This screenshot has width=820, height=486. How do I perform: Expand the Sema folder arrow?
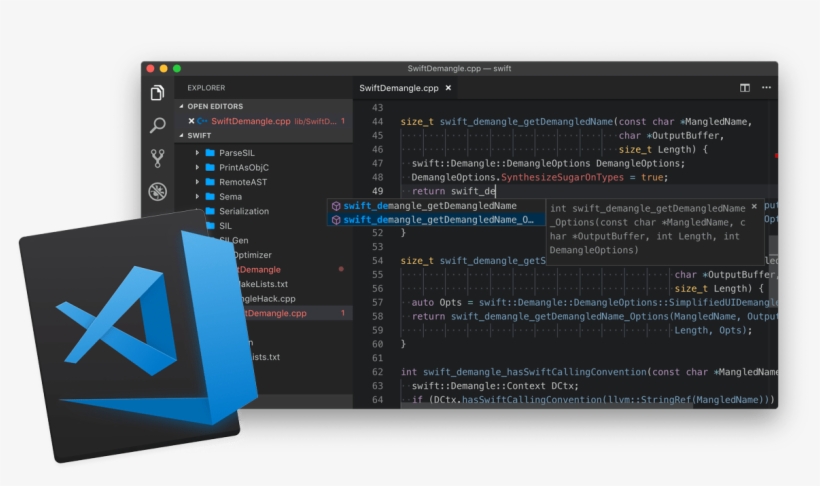pyautogui.click(x=197, y=197)
